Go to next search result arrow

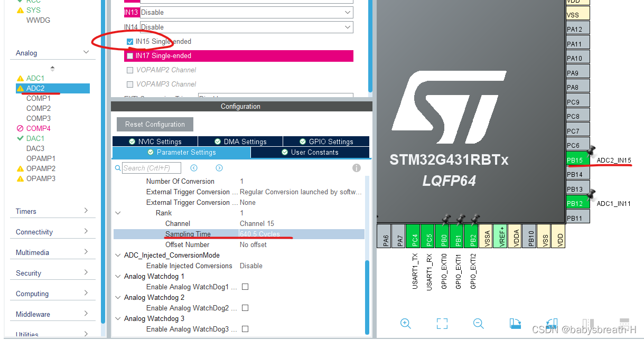(x=219, y=168)
